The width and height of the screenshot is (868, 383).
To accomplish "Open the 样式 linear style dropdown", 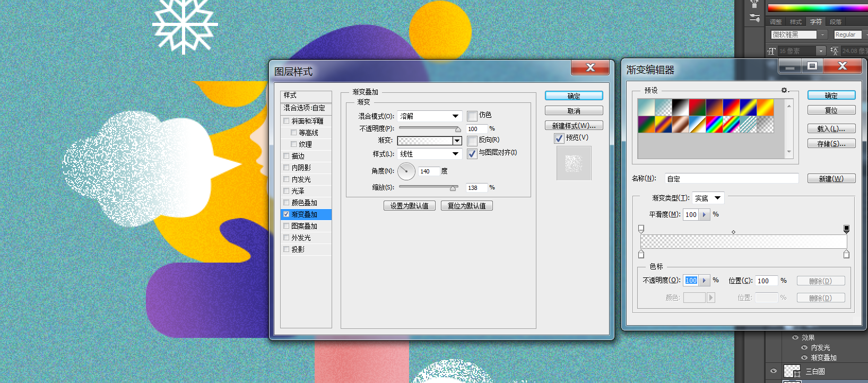I will [x=430, y=154].
